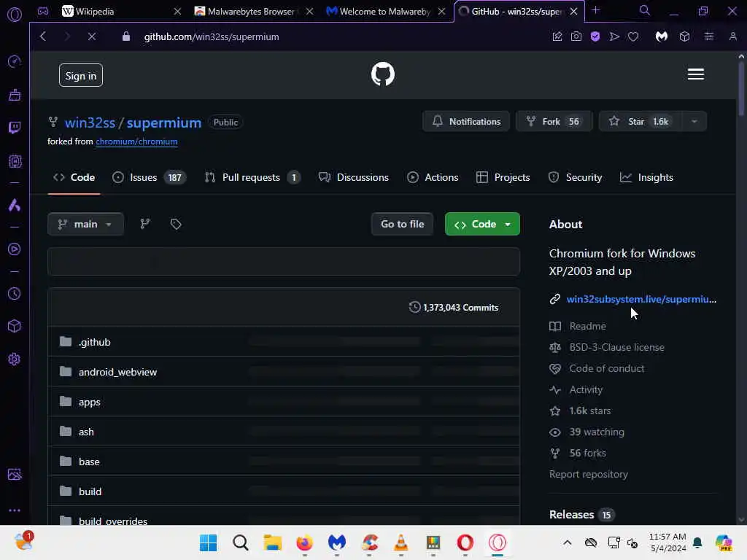Follow the win32ss owner link
This screenshot has height=560, width=747.
90,122
